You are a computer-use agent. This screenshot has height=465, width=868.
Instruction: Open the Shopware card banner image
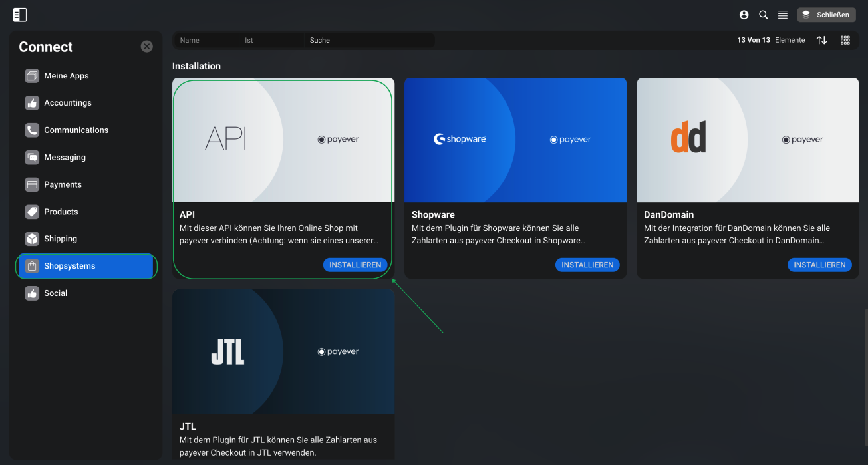click(515, 140)
